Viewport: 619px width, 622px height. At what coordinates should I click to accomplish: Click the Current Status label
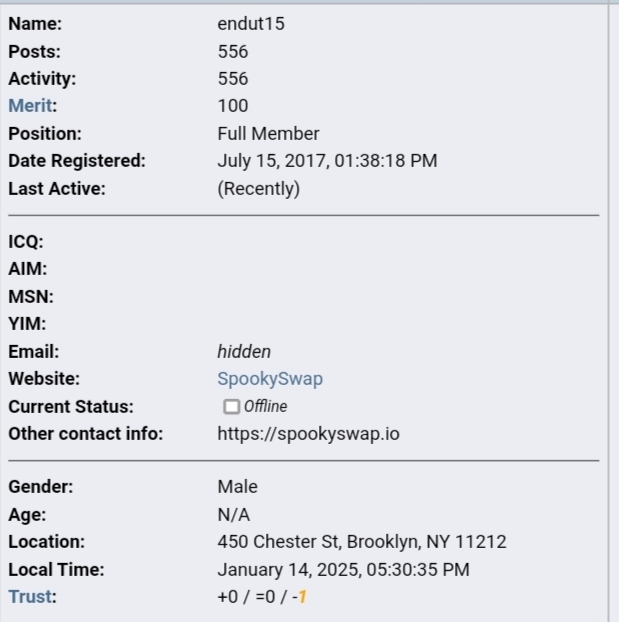click(x=71, y=407)
